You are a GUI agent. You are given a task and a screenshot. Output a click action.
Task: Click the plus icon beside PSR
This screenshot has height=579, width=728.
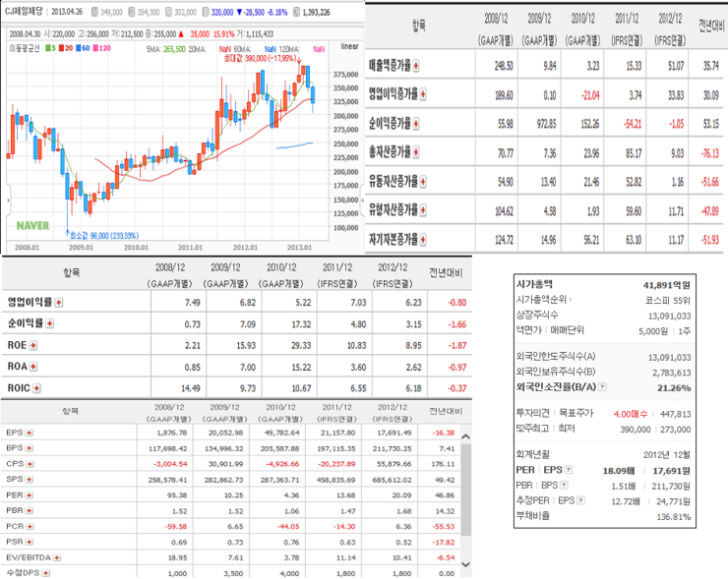tap(30, 542)
